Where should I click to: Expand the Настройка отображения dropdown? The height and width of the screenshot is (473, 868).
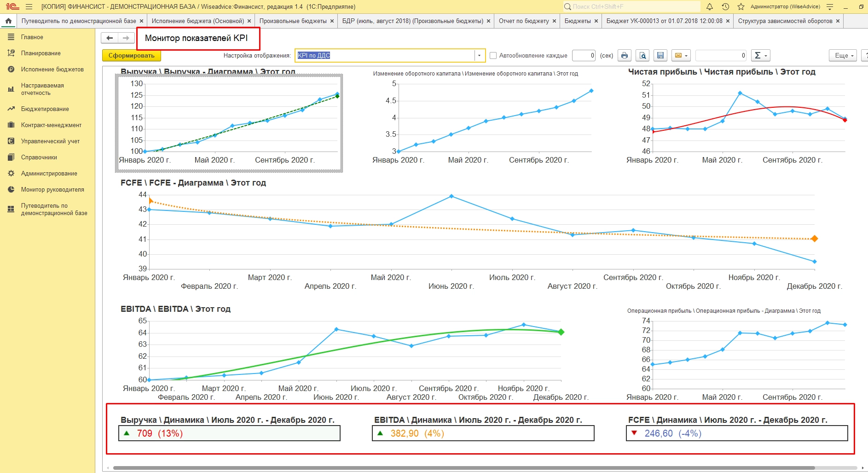coord(480,56)
